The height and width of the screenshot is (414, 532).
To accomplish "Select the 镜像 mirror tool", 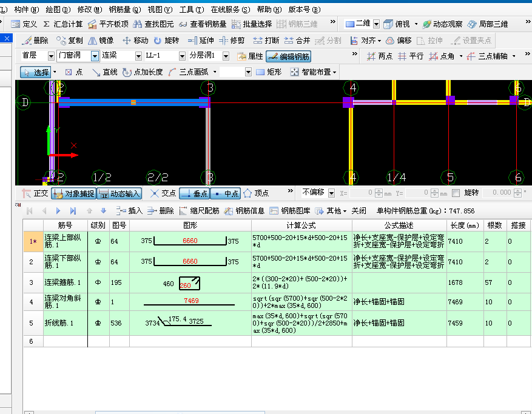I will click(x=101, y=41).
